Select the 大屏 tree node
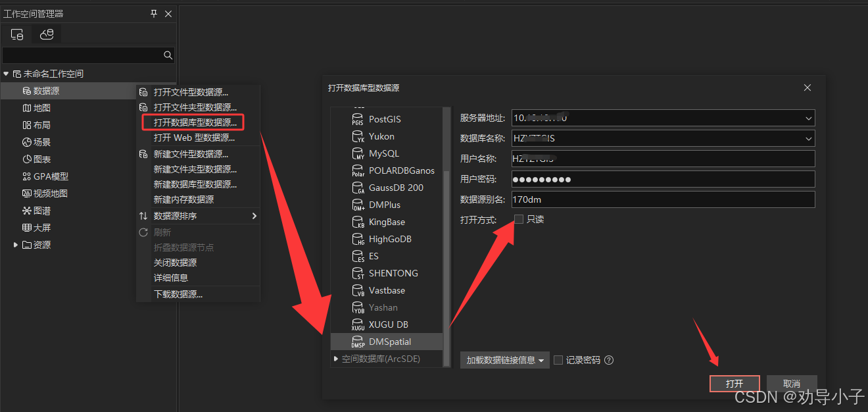 coord(42,228)
